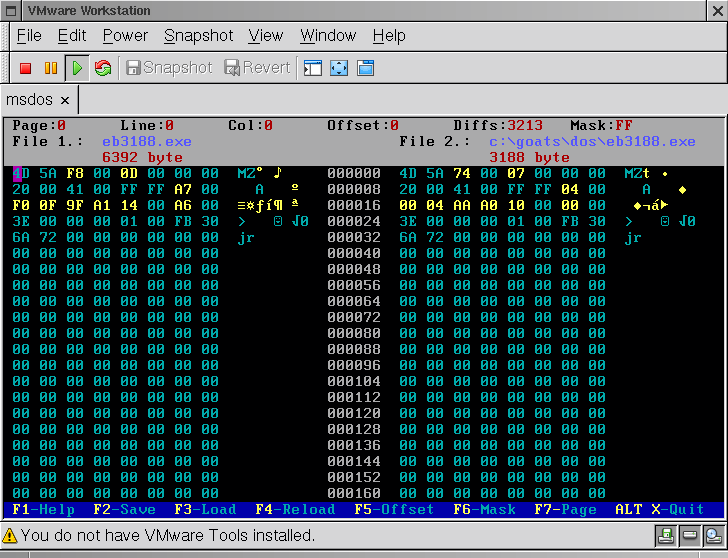Select the msdos tab
This screenshot has height=558, width=728.
(x=29, y=99)
